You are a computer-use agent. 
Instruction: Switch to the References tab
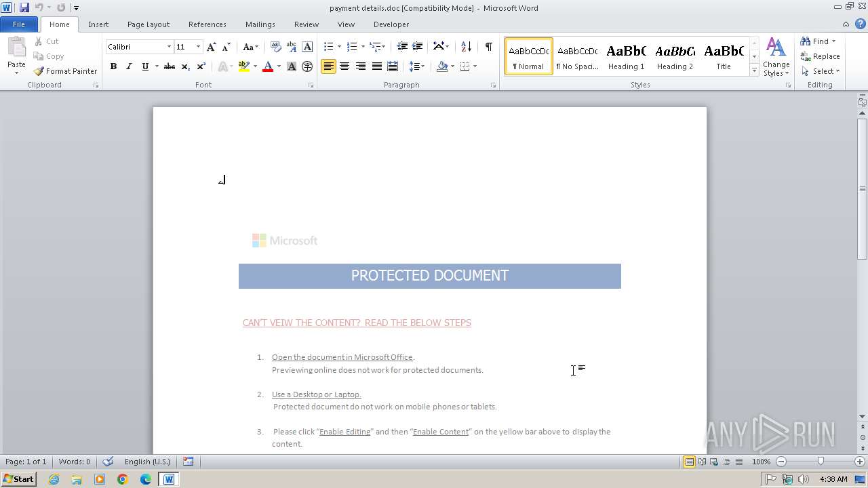[x=208, y=24]
